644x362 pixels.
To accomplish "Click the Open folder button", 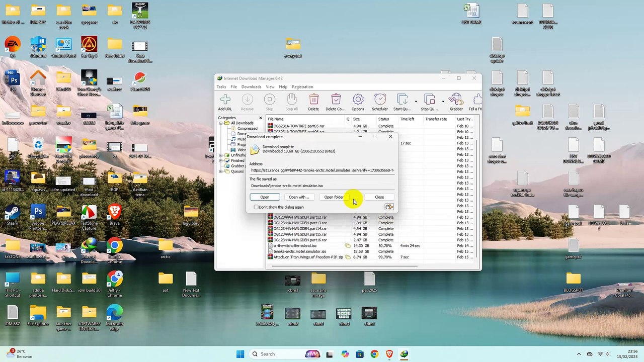I will coord(334,197).
